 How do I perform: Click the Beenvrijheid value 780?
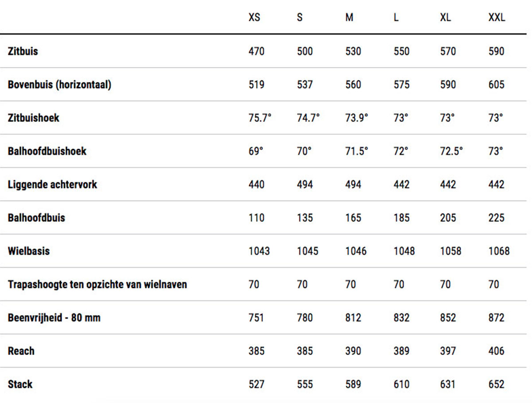(x=305, y=317)
